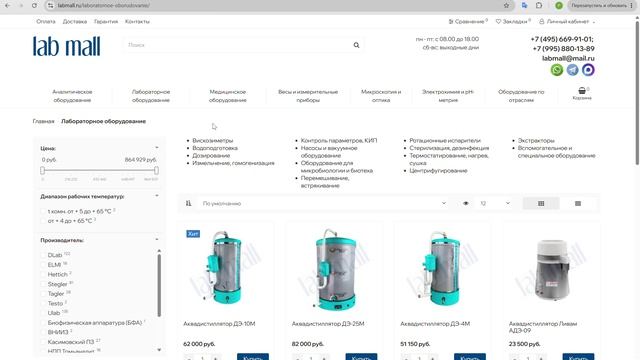Switch to grid view layout

point(541,203)
